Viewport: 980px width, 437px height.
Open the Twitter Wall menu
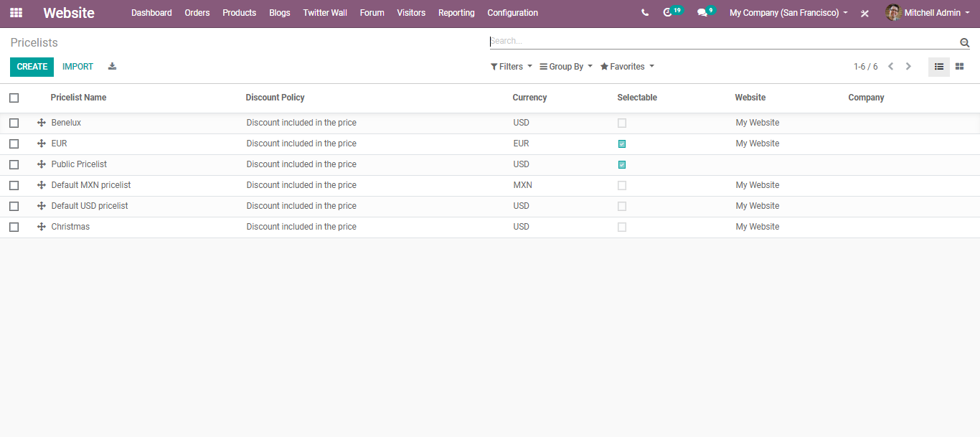point(325,13)
